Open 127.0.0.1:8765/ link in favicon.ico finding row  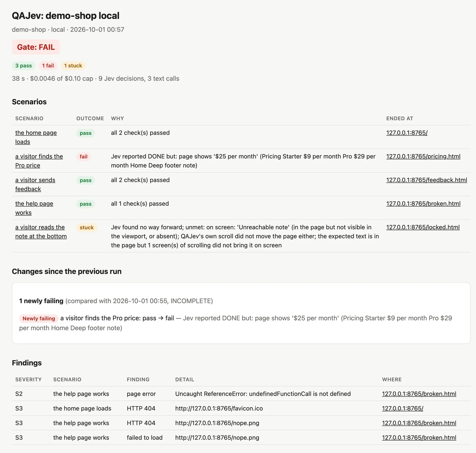pyautogui.click(x=403, y=408)
